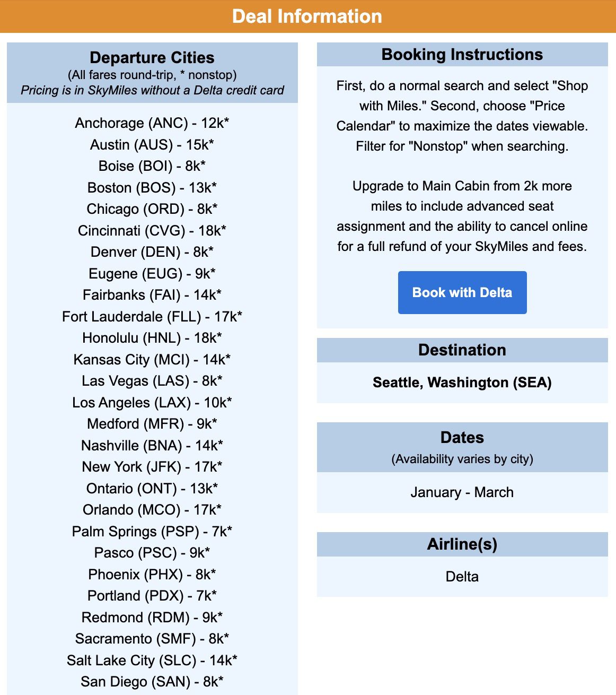Click the Palm Springs (PSP) fare entry
616x695 pixels.
click(152, 532)
